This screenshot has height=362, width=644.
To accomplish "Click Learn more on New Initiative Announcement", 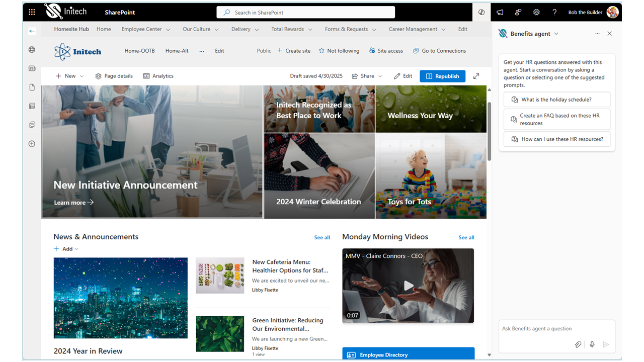I will [74, 202].
